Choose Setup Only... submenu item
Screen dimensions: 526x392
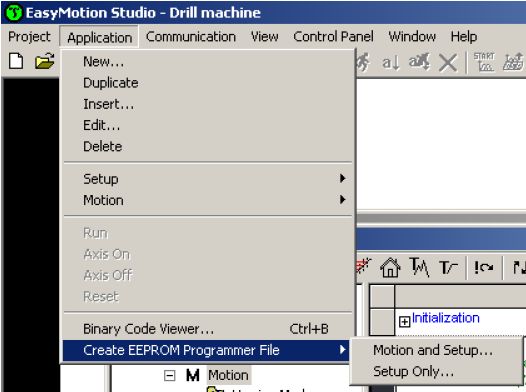[436, 372]
